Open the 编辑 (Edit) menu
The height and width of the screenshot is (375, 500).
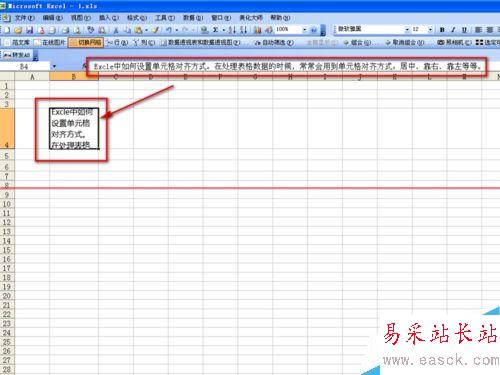(52, 18)
